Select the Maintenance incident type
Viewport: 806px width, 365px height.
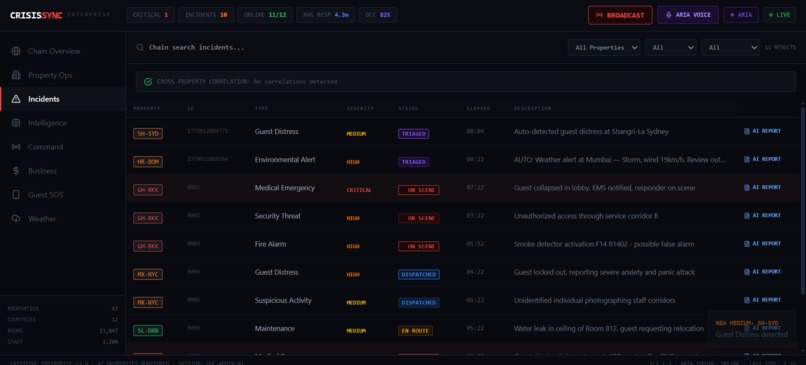(x=274, y=328)
